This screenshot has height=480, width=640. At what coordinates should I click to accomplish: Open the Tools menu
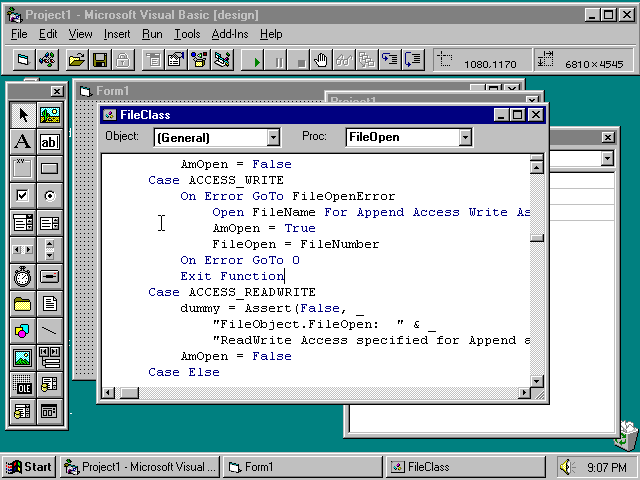tap(186, 34)
